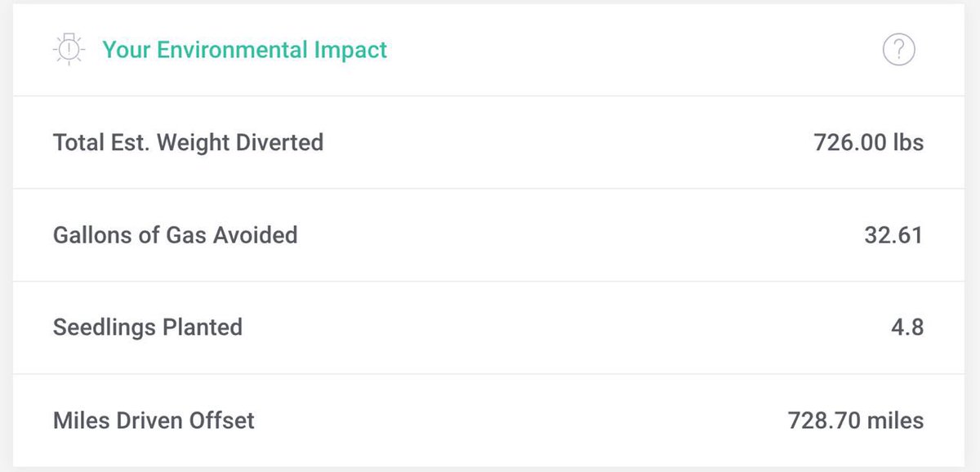This screenshot has height=472, width=980.
Task: Select the Miles Driven Offset label
Action: point(154,421)
